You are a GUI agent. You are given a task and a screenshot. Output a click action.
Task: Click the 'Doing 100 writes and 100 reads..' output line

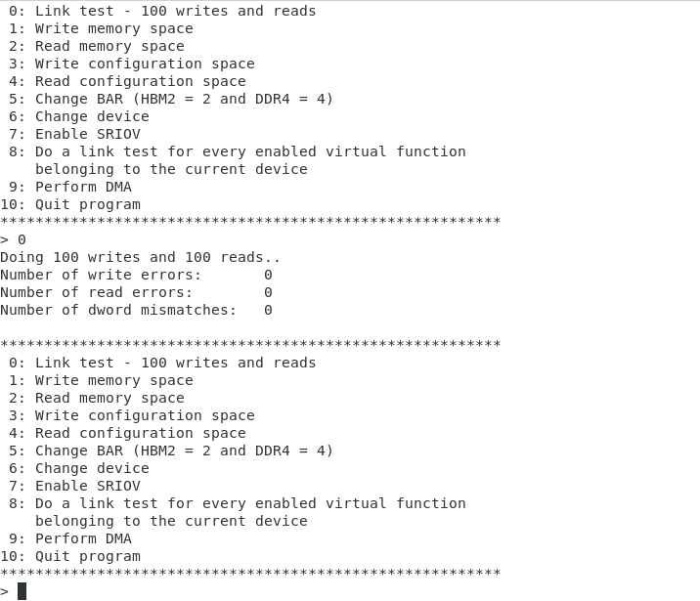[x=140, y=257]
